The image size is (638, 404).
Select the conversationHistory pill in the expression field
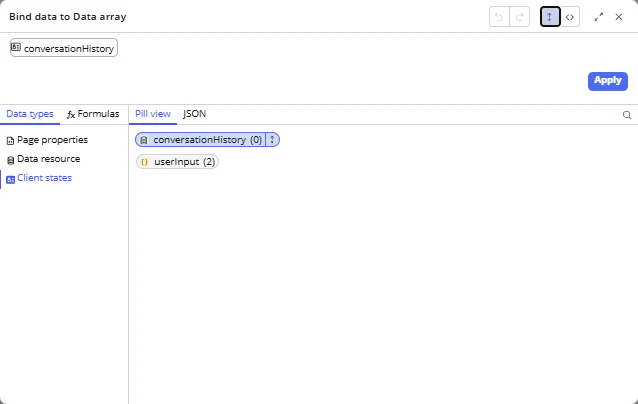point(64,48)
